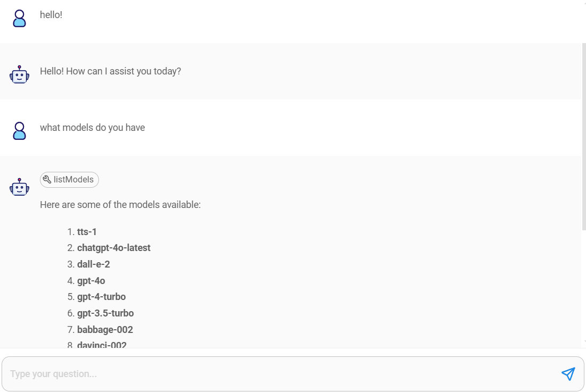
Task: Click the send message paper plane icon
Action: 568,374
